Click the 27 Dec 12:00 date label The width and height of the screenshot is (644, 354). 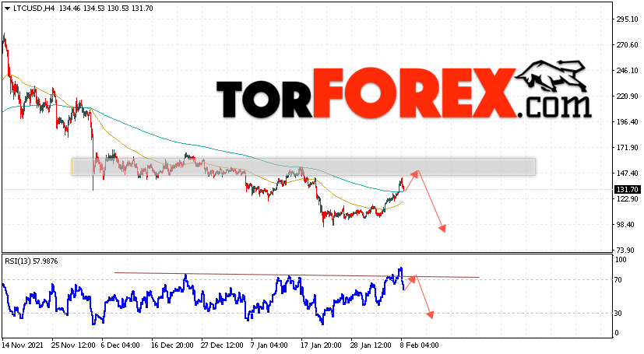click(221, 345)
